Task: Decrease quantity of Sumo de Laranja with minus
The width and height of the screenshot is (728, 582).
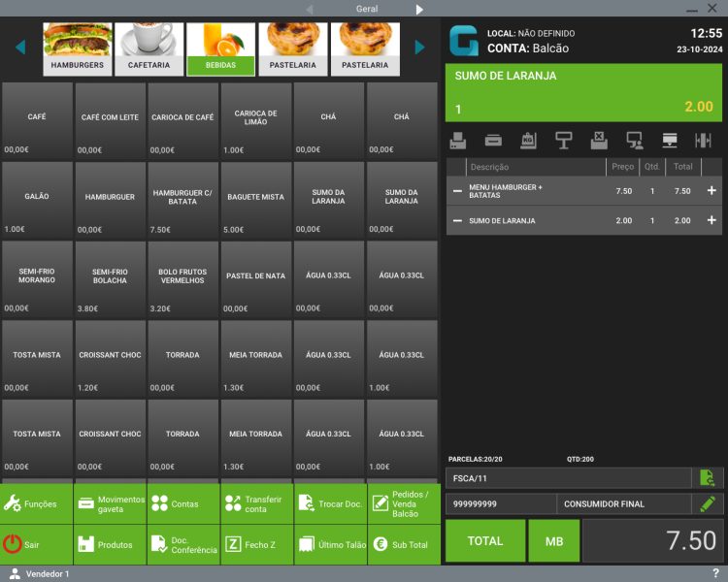Action: click(x=457, y=221)
